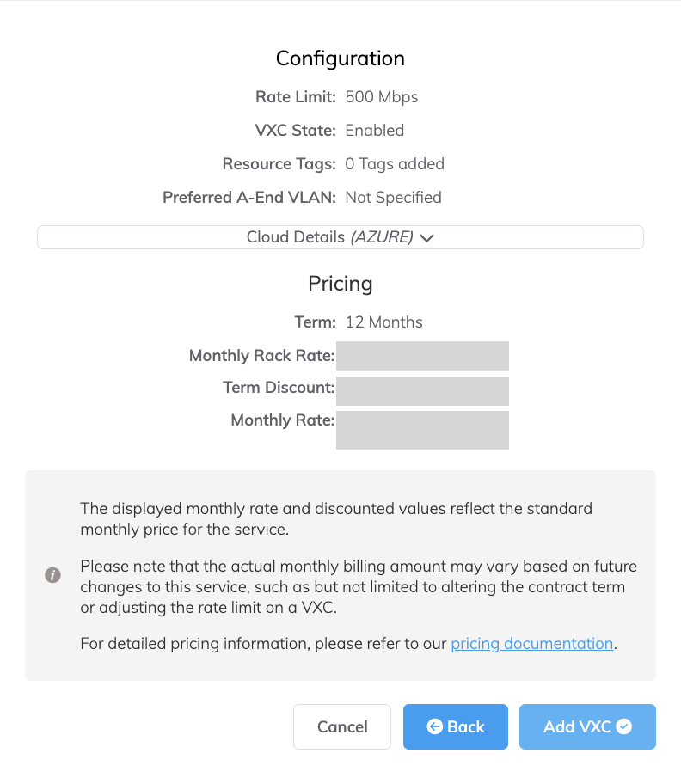Select the 500 Mbps rate limit value
The image size is (681, 784).
click(x=382, y=97)
